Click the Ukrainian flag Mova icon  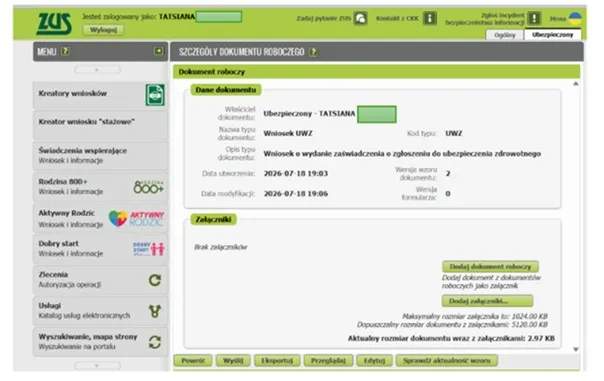pos(575,18)
